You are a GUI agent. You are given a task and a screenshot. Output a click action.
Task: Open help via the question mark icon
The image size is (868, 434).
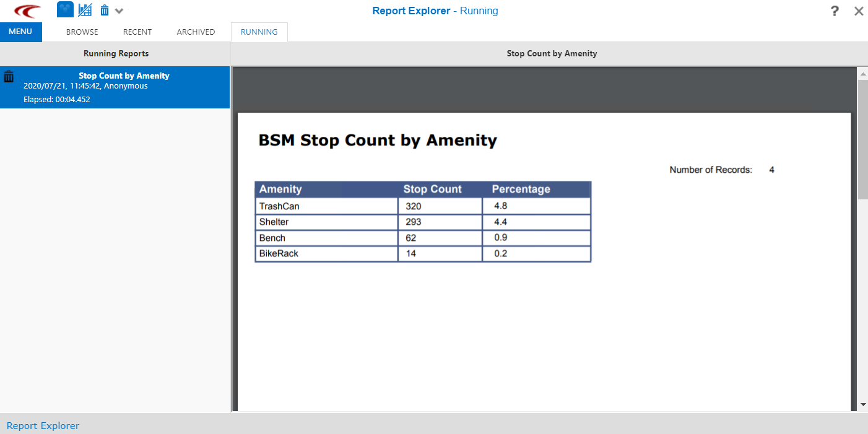834,11
